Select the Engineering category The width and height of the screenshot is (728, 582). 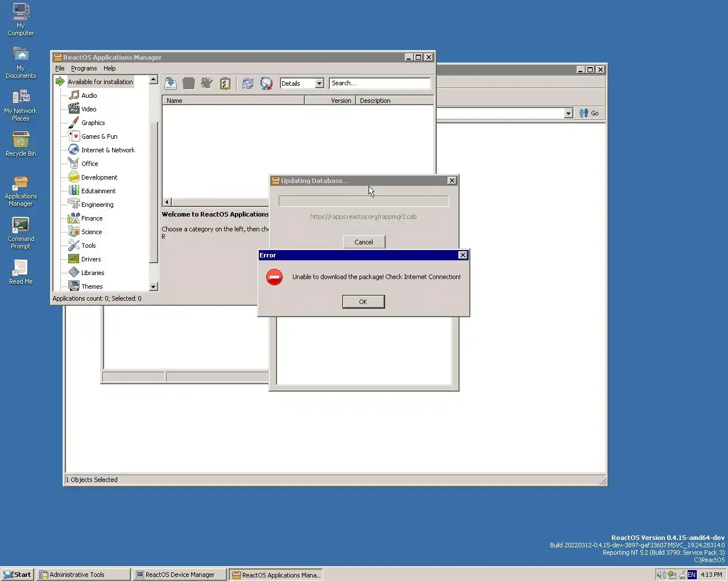tap(97, 205)
